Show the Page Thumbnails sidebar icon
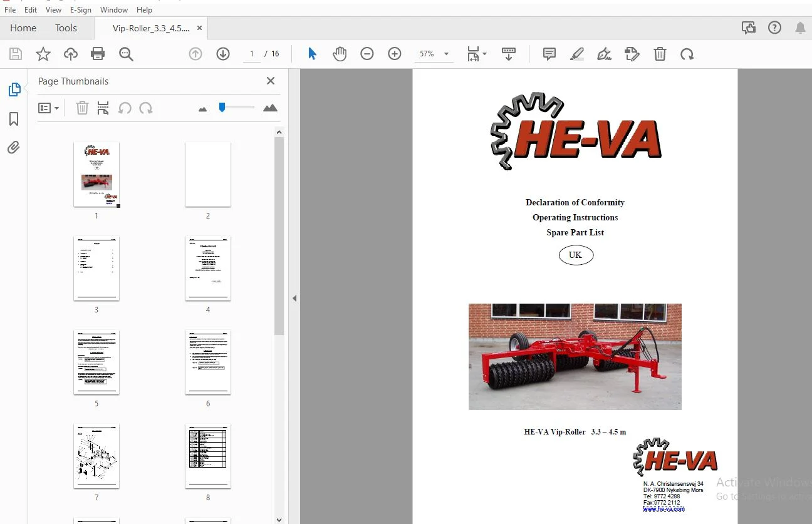Viewport: 812px width, 524px height. point(14,90)
